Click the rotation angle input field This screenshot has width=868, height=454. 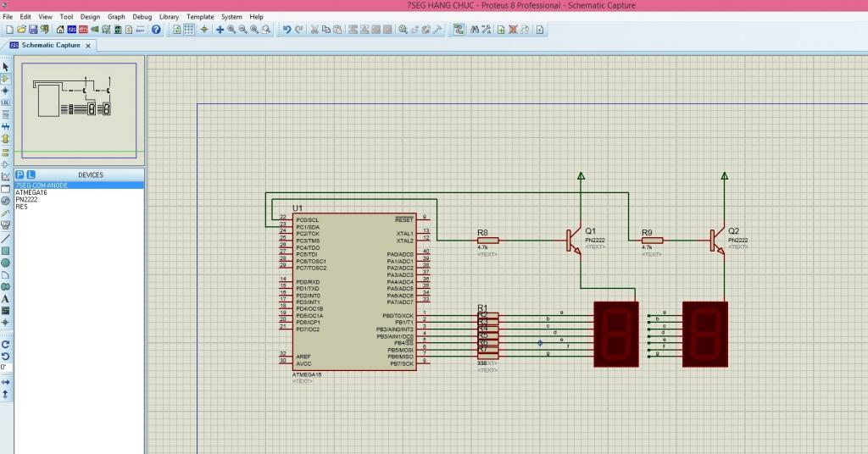6,368
